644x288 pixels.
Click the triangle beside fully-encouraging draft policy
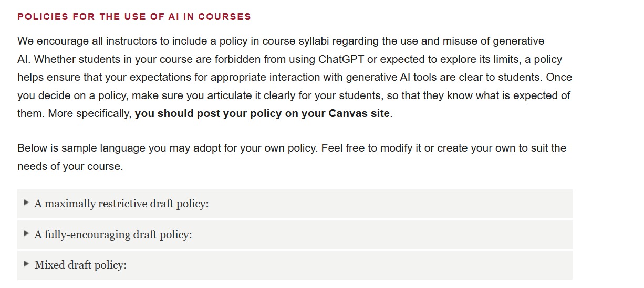point(26,233)
